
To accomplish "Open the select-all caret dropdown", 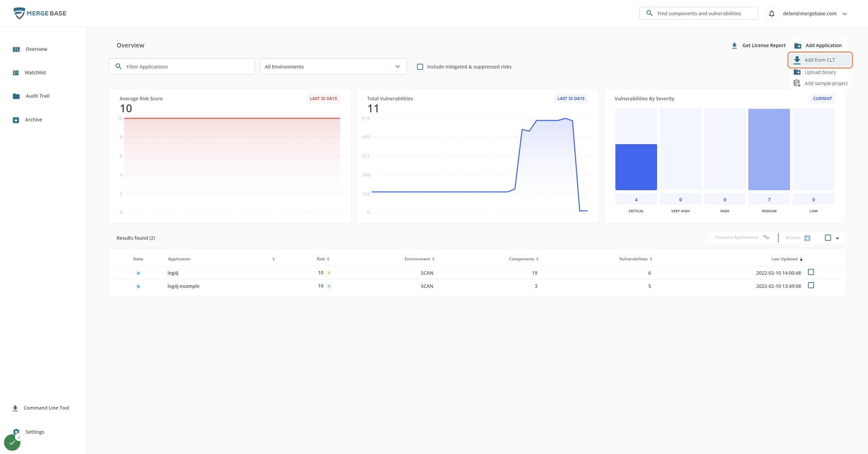I will (x=837, y=238).
